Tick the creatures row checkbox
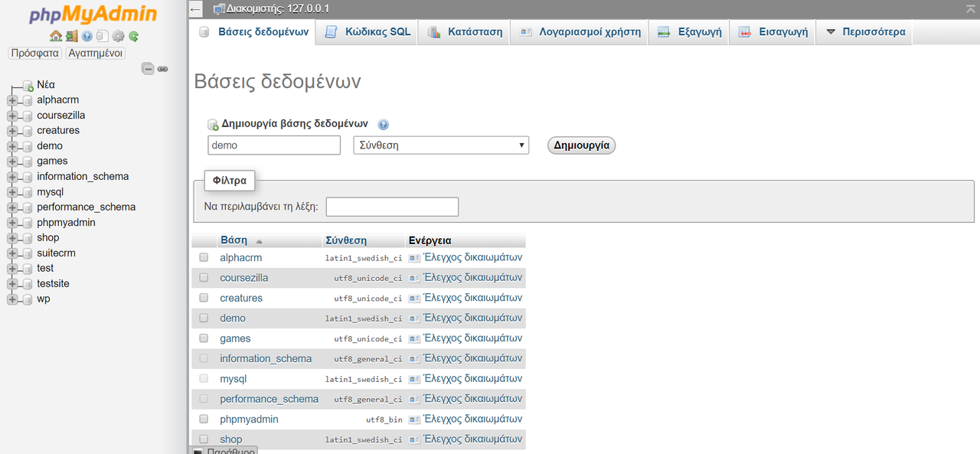Screen dimensions: 980x454 [x=204, y=298]
